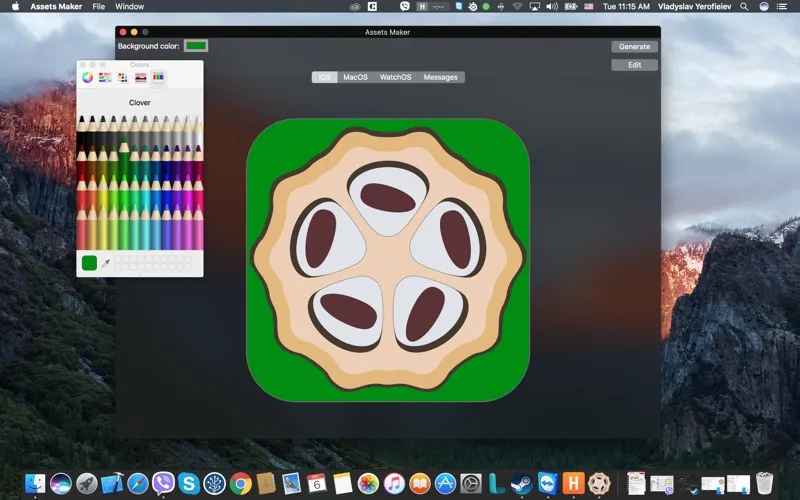Open the Window menu
The height and width of the screenshot is (500, 800).
click(129, 6)
